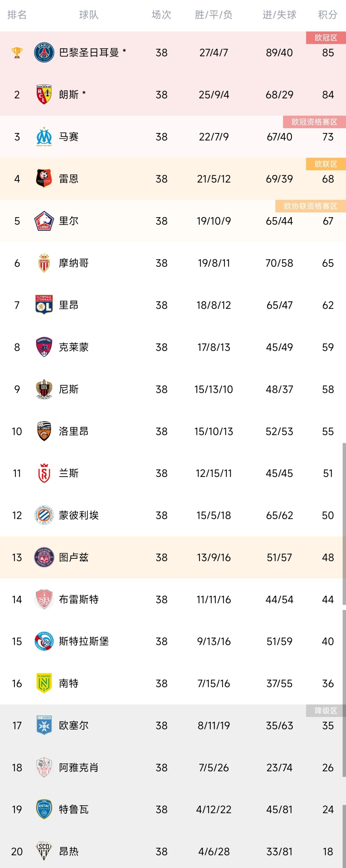Select the 斯特拉斯堡 club badge
The width and height of the screenshot is (346, 868).
(44, 641)
